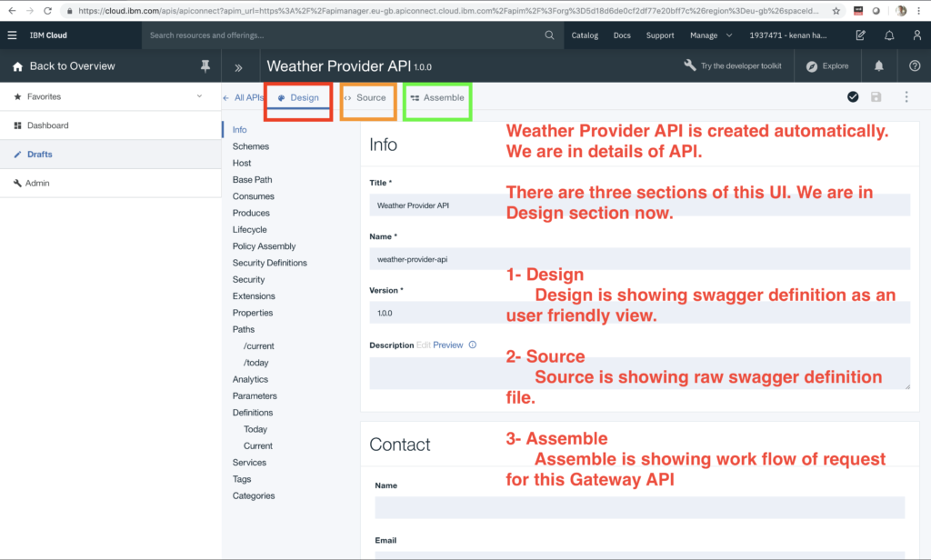Bookmark this page with the star icon
Viewport: 931px width, 560px height.
[836, 11]
